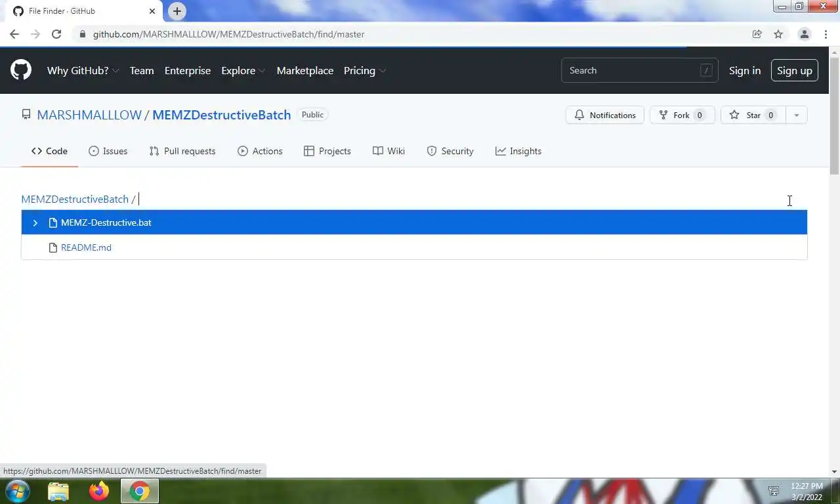The height and width of the screenshot is (504, 840).
Task: Switch to the Code tab
Action: coord(49,151)
